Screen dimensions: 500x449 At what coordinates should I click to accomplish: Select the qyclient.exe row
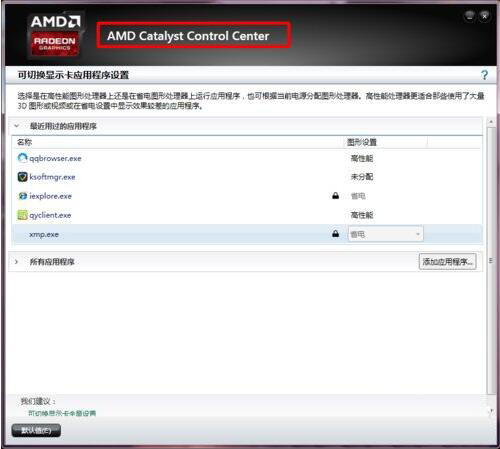point(247,215)
